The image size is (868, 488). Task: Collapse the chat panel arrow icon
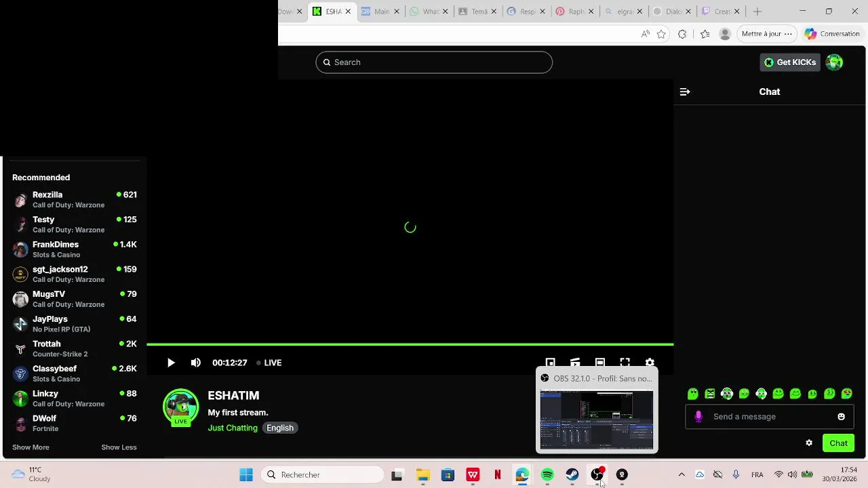click(685, 91)
